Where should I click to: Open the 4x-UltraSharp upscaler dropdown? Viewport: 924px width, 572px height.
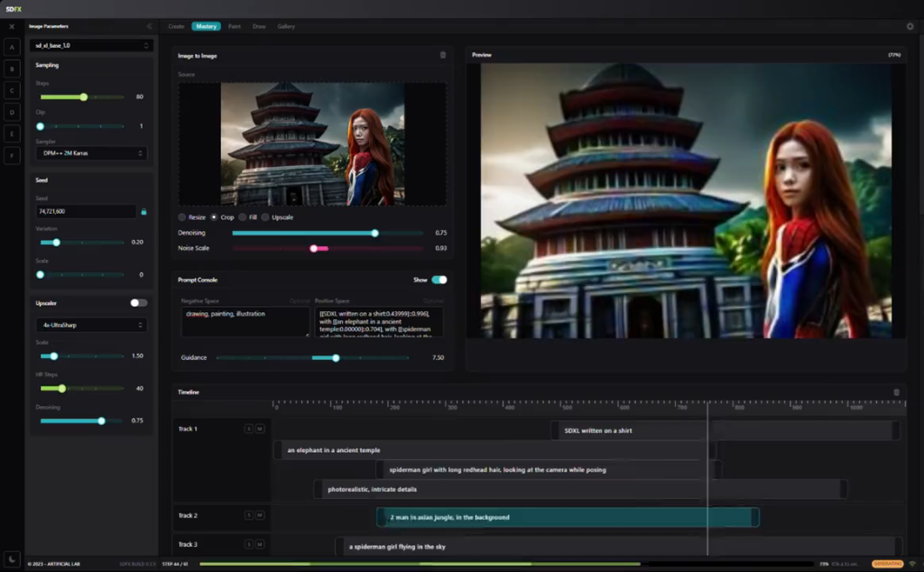(91, 325)
